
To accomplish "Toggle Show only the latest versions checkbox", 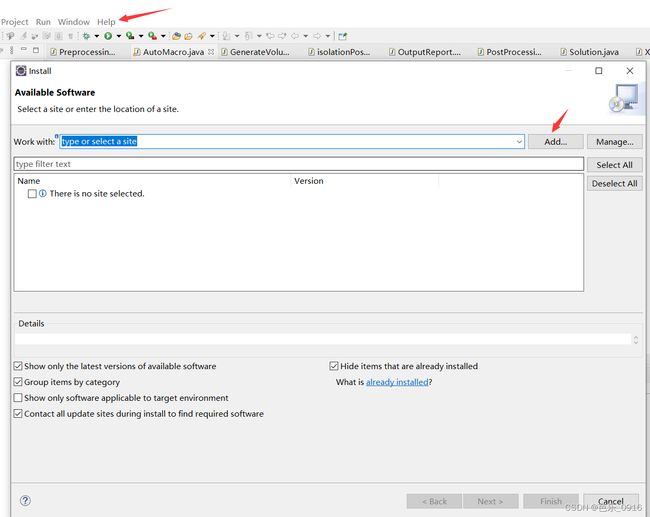I will 18,366.
